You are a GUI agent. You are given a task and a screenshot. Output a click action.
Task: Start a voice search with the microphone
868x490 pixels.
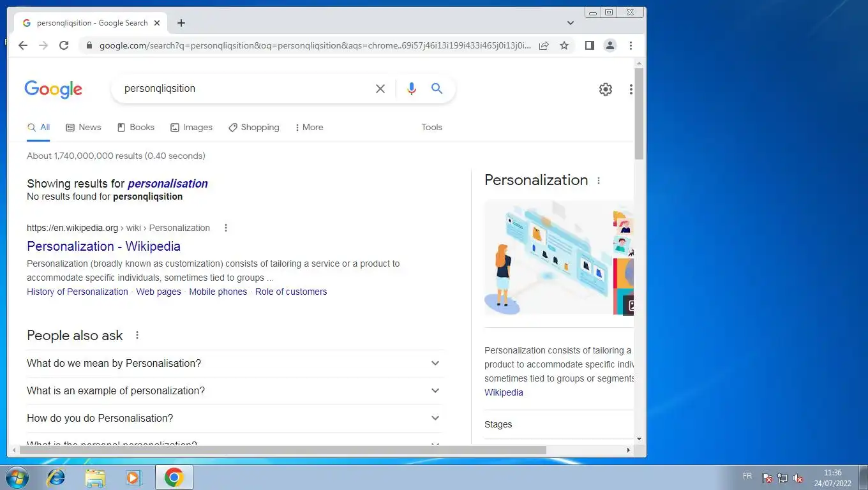point(412,89)
